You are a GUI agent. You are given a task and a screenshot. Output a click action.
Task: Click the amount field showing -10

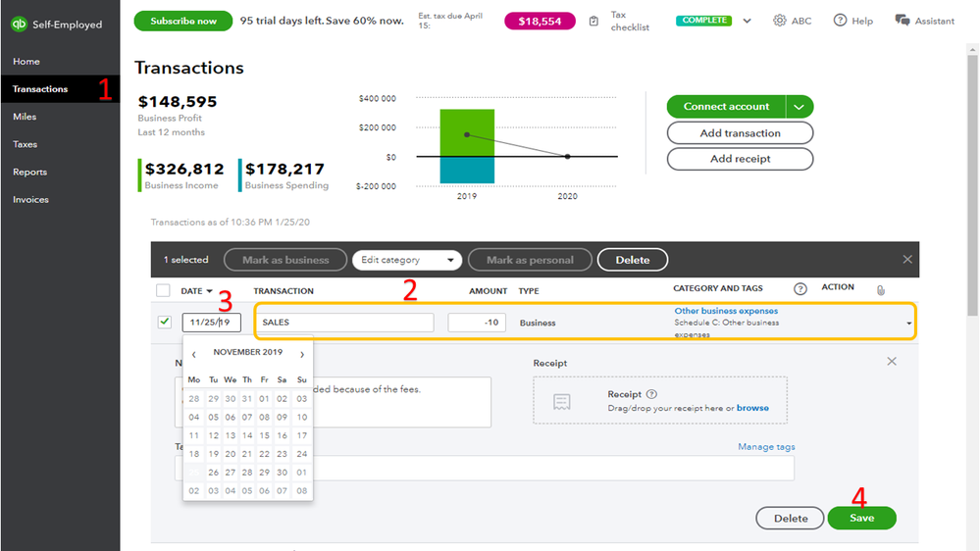point(476,323)
